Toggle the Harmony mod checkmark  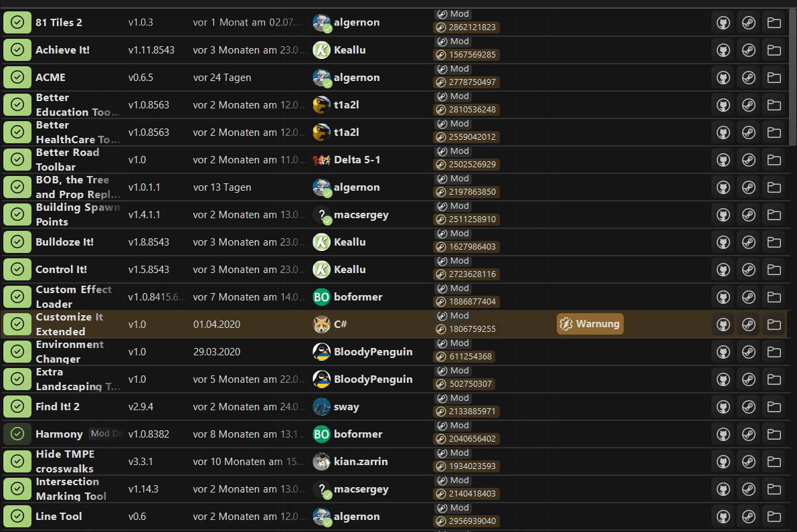(17, 434)
